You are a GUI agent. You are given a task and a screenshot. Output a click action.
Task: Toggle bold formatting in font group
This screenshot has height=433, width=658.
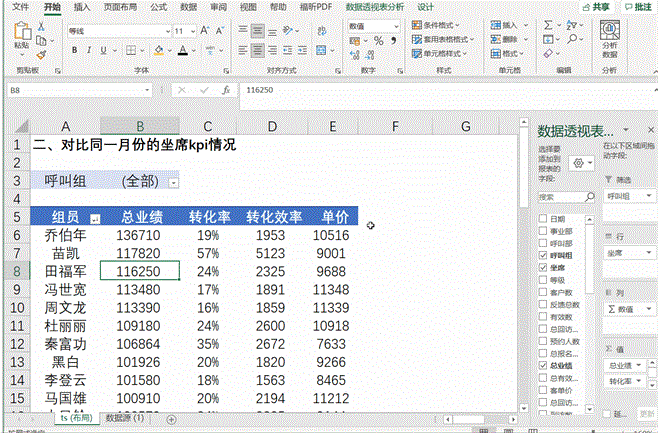[73, 52]
